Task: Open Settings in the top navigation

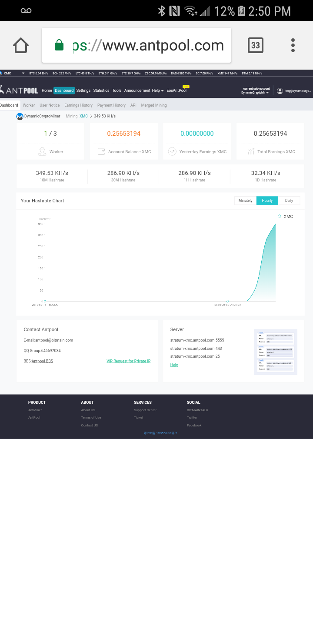Action: tap(83, 91)
